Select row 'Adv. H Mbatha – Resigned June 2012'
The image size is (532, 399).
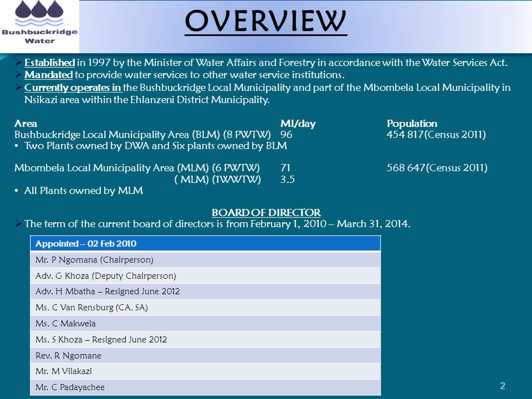[205, 291]
